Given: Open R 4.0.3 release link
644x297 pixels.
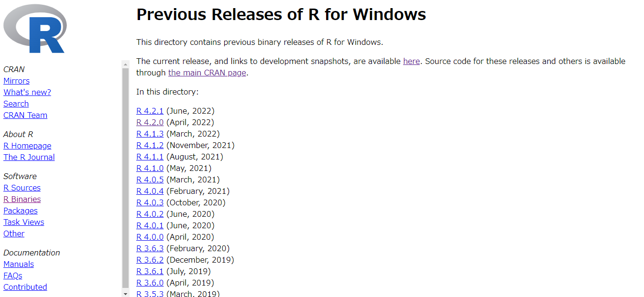Looking at the screenshot, I should click(x=150, y=202).
